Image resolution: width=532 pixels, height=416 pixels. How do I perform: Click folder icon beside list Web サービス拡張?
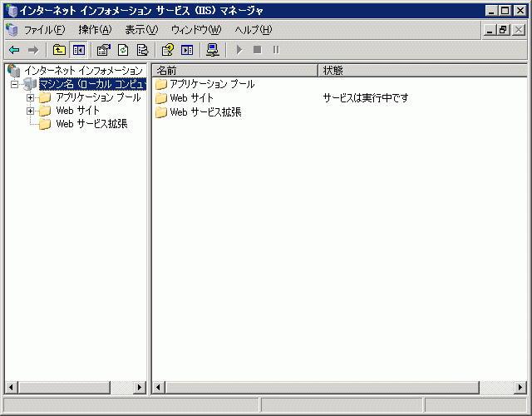click(161, 112)
